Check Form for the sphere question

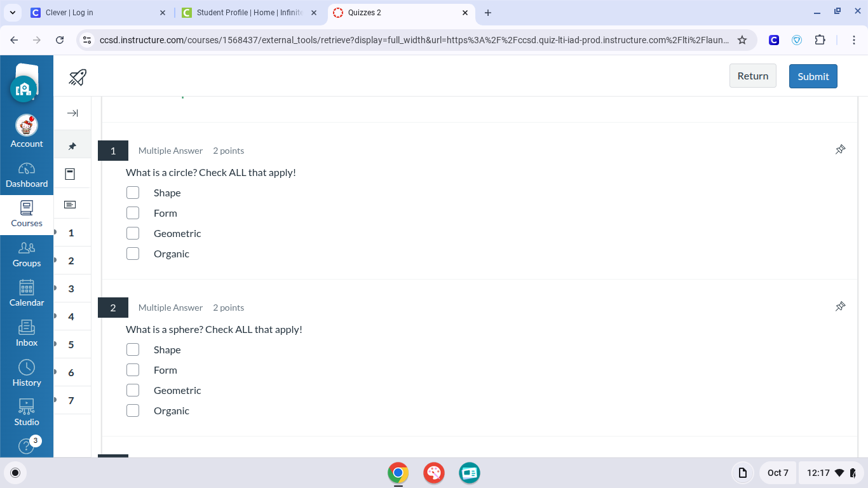(x=133, y=370)
